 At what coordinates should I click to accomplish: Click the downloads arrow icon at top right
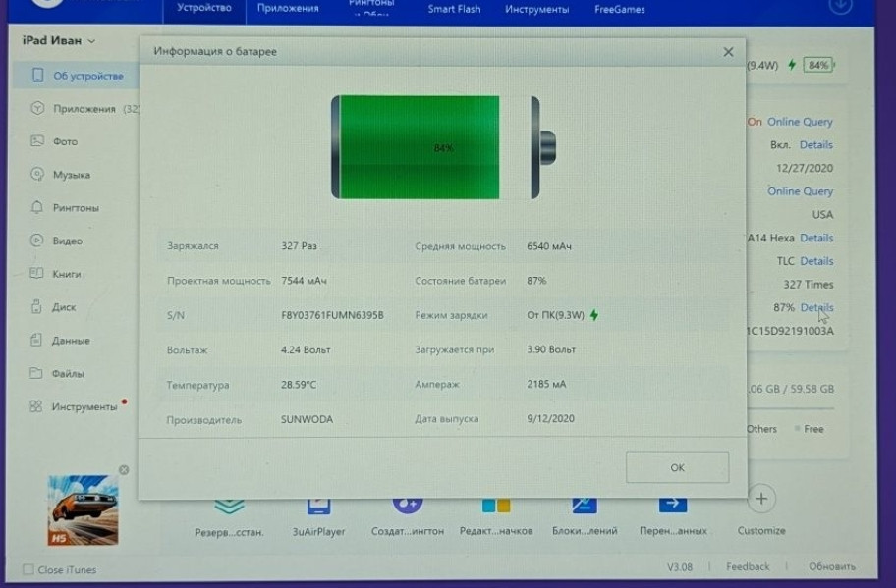point(840,6)
